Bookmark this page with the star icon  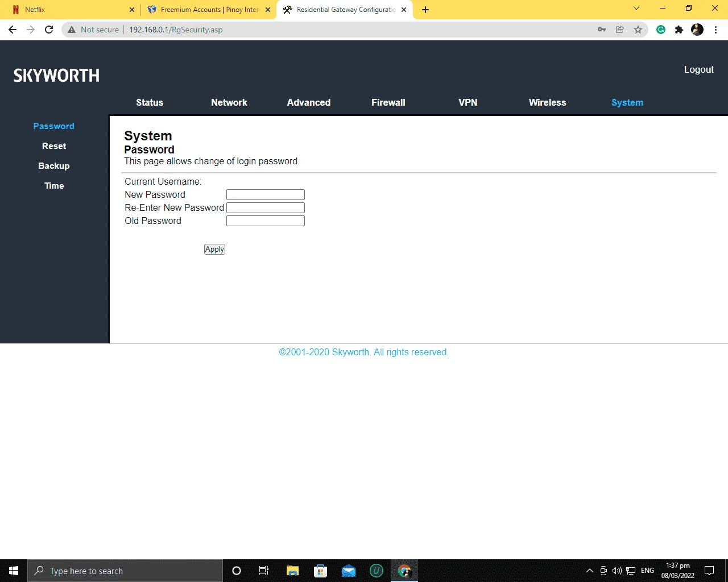(x=638, y=30)
